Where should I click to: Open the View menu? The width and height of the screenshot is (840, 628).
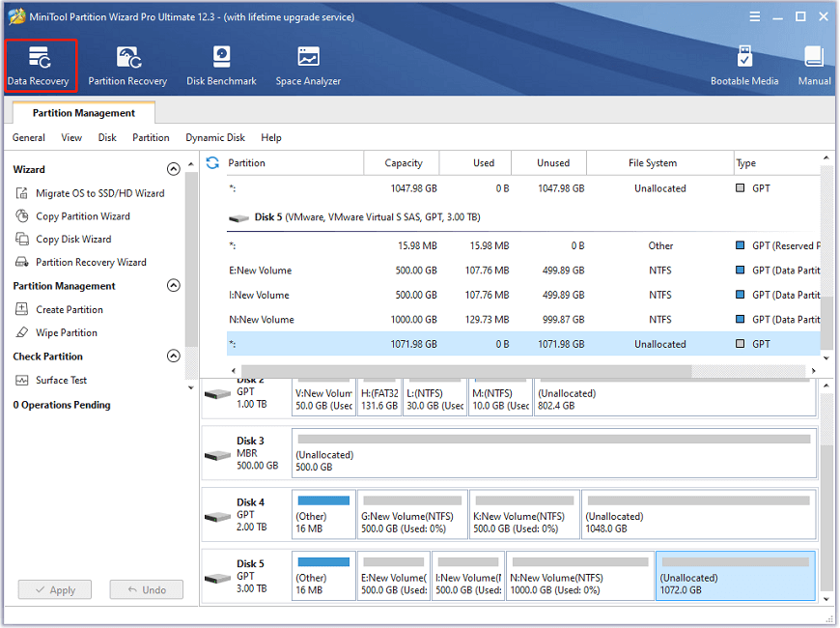pos(71,138)
